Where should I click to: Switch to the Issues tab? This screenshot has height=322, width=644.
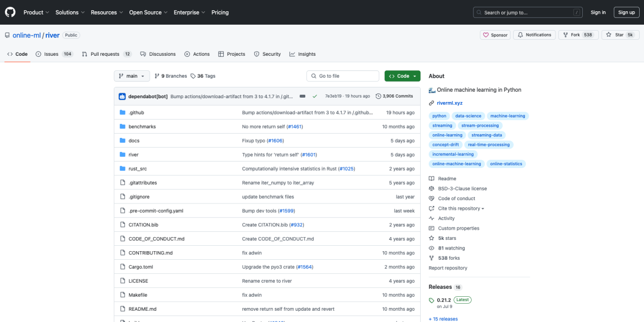click(55, 54)
